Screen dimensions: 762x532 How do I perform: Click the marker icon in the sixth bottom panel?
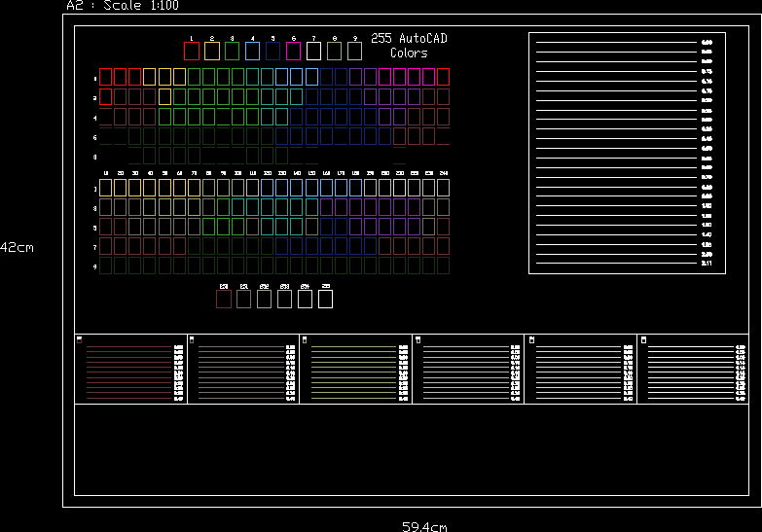[642, 339]
